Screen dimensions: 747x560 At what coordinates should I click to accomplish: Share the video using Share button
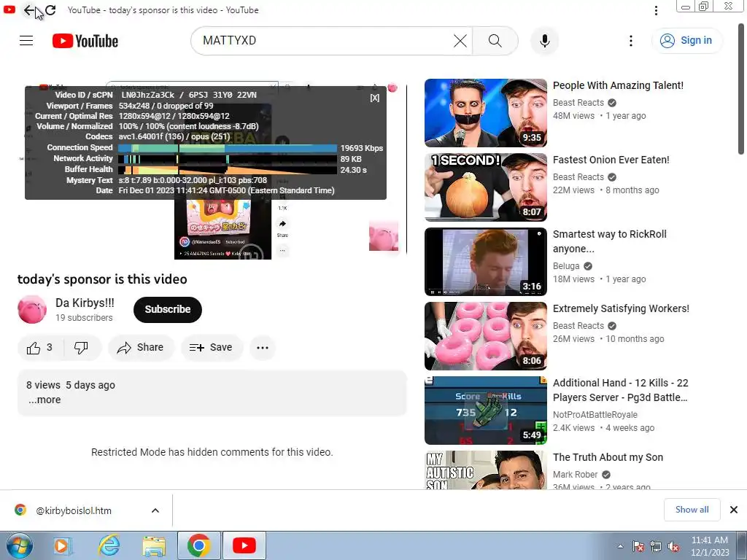click(141, 348)
